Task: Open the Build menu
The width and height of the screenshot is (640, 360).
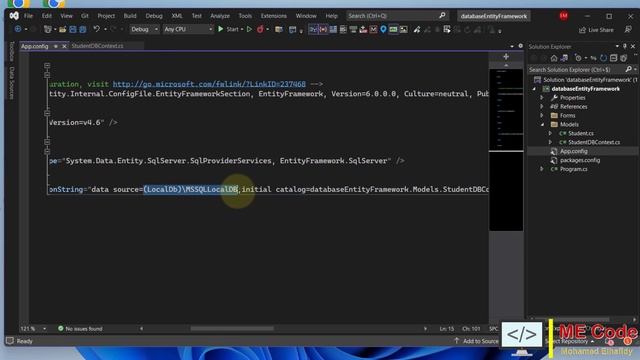Action: click(x=130, y=16)
